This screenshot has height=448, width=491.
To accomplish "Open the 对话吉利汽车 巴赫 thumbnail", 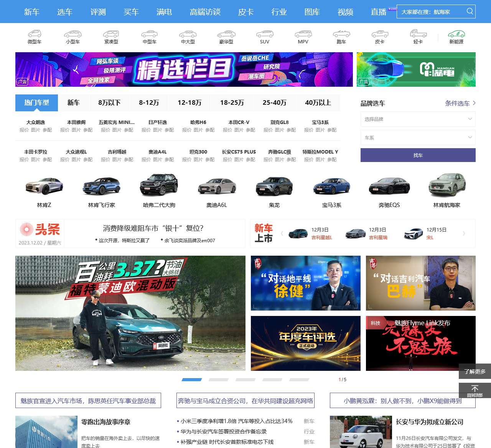I will pyautogui.click(x=421, y=283).
